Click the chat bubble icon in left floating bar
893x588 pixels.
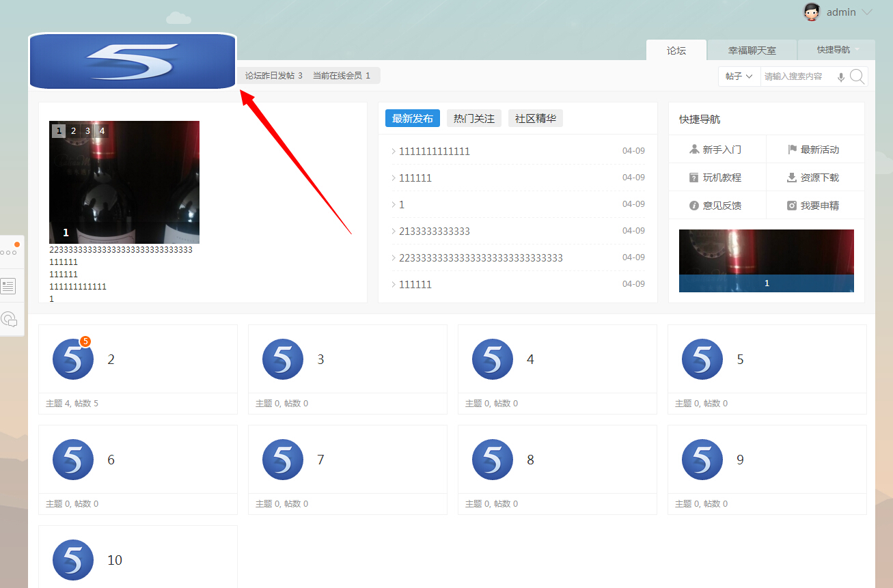point(9,319)
